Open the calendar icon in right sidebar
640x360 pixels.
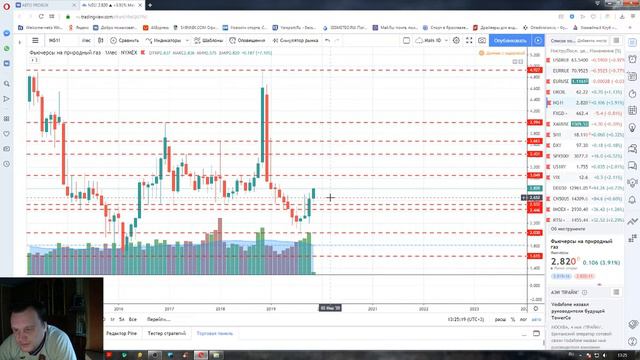click(632, 110)
